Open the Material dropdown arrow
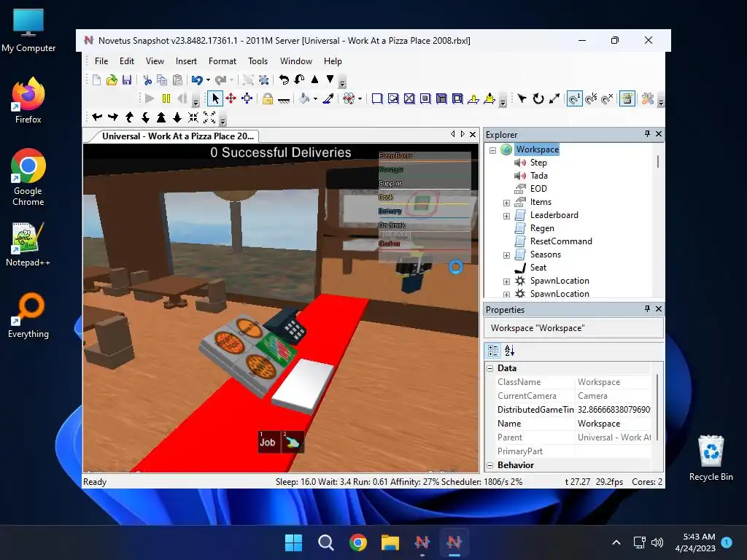Screen dimensions: 747x560 click(x=360, y=99)
